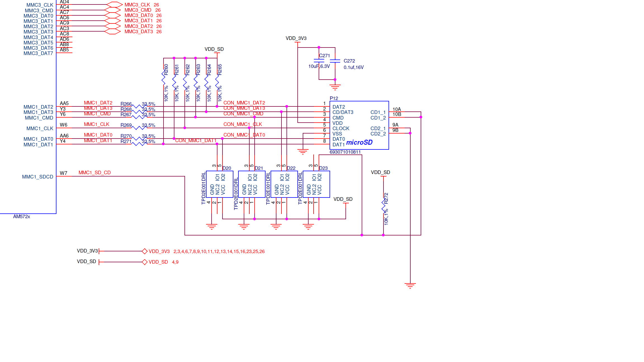
Task: Click the R267 resistor designator
Action: coord(126,115)
